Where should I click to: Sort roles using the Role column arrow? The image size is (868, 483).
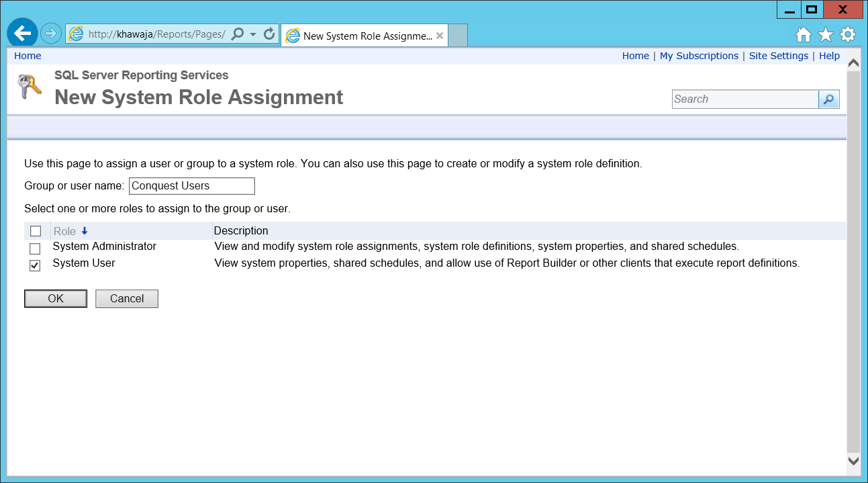(x=85, y=231)
